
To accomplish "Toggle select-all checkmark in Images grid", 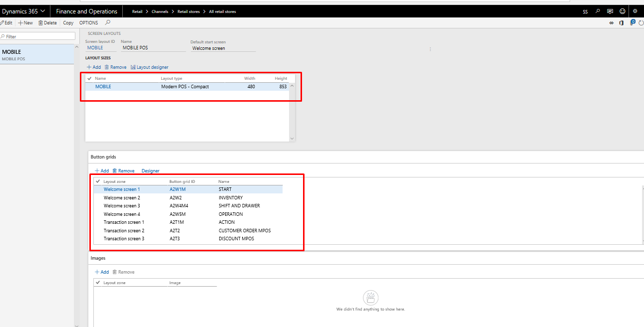I will click(98, 283).
